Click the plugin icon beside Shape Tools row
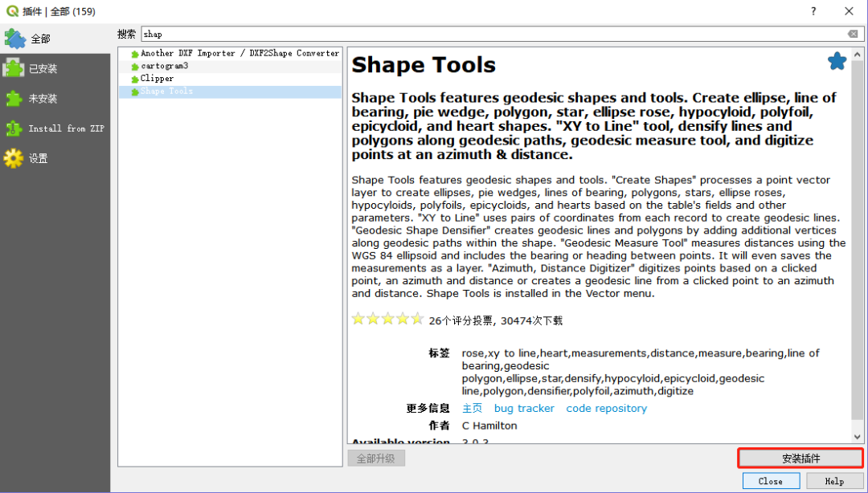This screenshot has width=868, height=493. click(134, 92)
